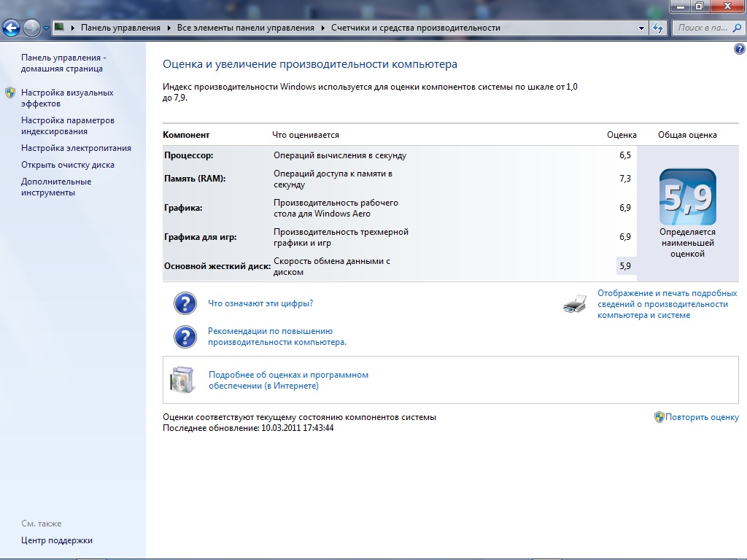Image resolution: width=747 pixels, height=560 pixels.
Task: Open help via the blue question icon
Action: click(x=738, y=49)
